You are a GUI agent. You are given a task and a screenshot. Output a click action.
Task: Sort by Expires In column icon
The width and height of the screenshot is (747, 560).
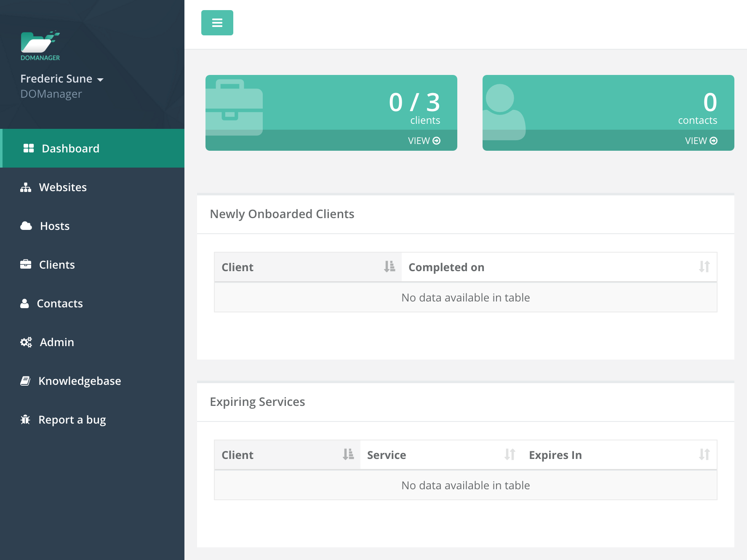(704, 454)
